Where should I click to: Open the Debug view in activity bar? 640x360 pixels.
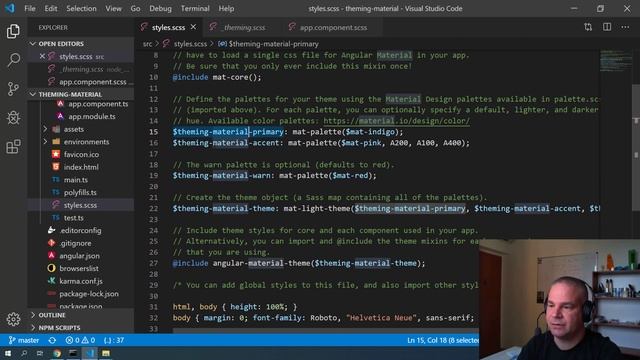click(13, 118)
